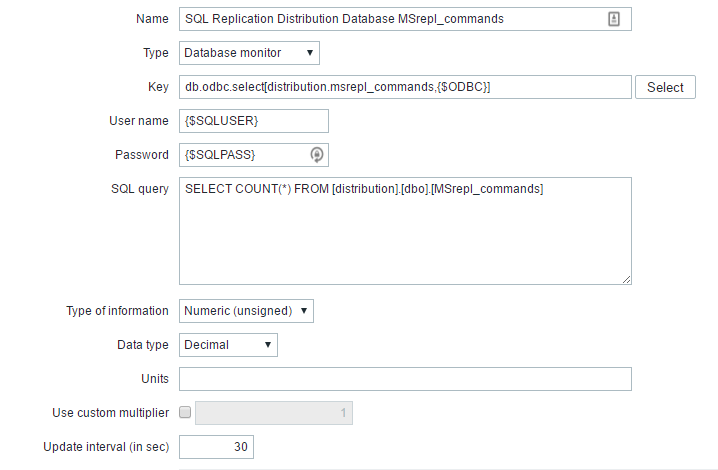
Task: Click the Update interval field showing 30
Action: (216, 447)
